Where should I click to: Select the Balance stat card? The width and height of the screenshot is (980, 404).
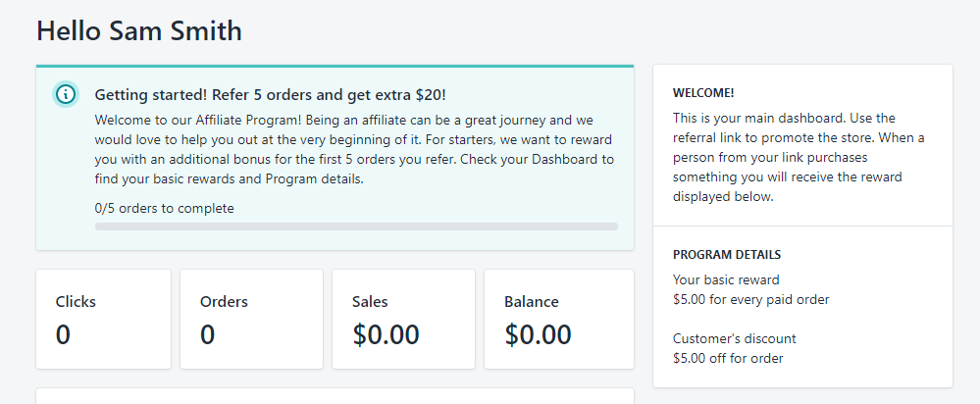point(559,319)
